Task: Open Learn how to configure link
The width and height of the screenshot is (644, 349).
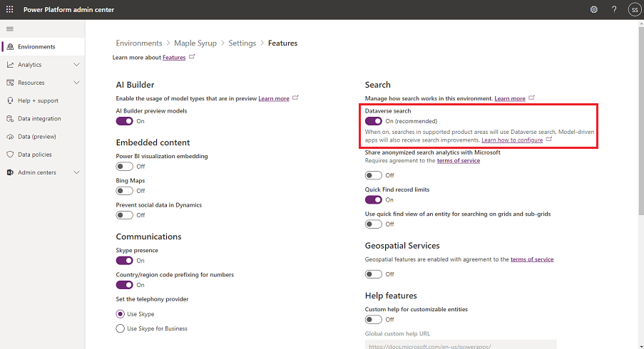Action: (512, 140)
